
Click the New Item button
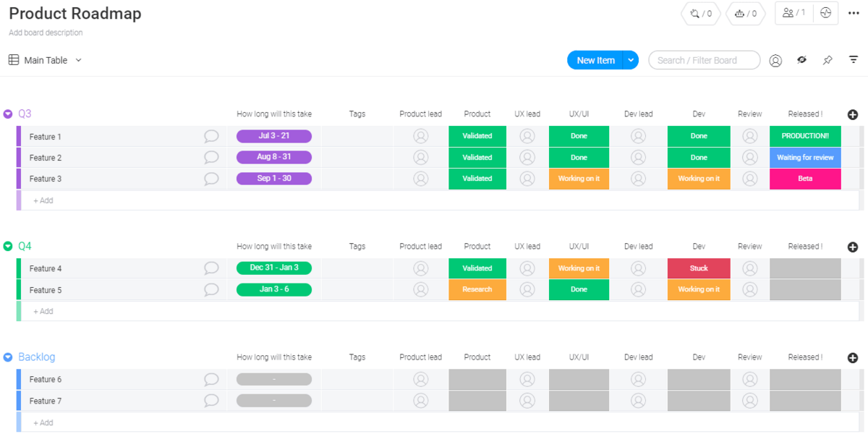pos(595,61)
